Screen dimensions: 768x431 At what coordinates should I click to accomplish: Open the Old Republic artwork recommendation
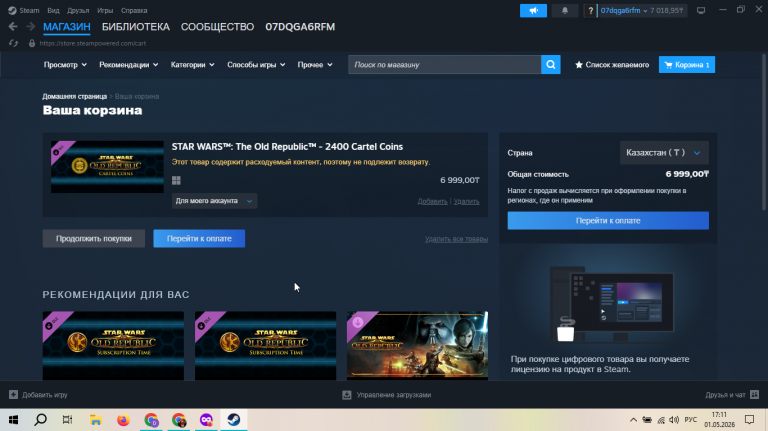point(417,345)
